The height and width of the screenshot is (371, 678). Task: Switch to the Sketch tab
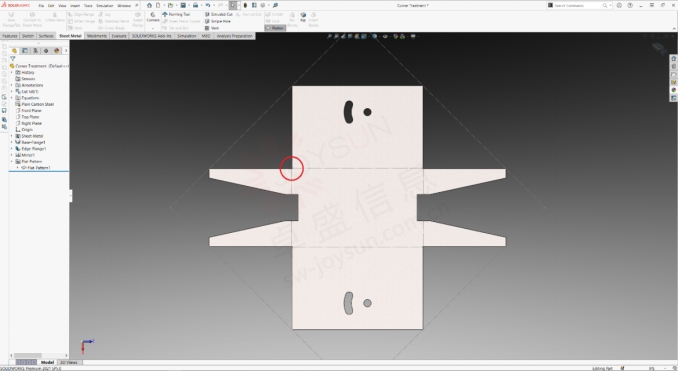click(28, 36)
